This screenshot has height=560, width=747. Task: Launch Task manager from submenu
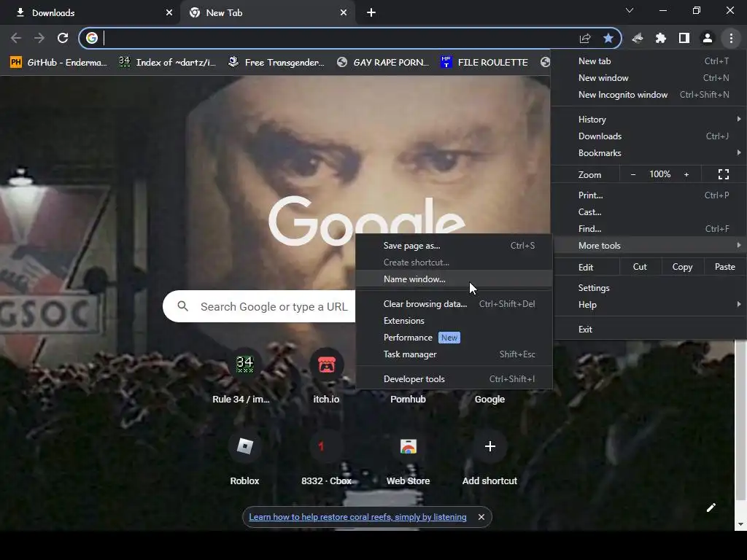pos(454,354)
